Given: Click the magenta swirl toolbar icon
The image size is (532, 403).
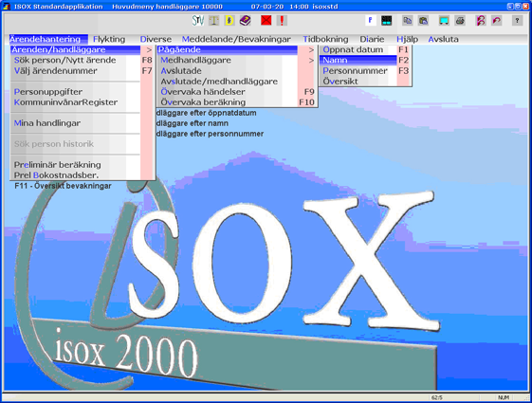Looking at the screenshot, I should click(x=481, y=21).
